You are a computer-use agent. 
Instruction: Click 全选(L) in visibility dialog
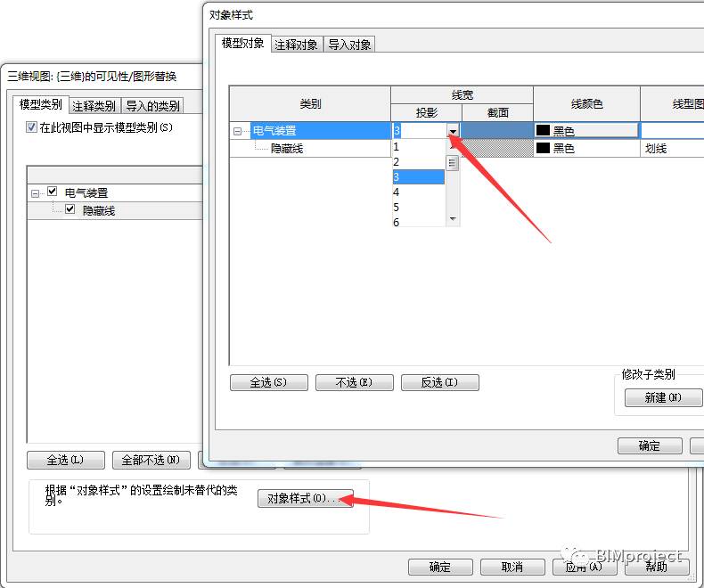[66, 460]
